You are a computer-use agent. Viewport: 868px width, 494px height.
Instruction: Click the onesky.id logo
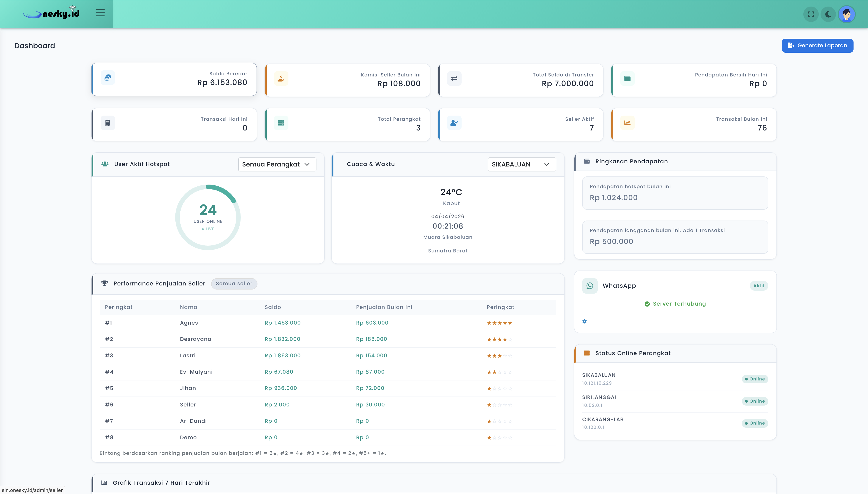coord(52,14)
